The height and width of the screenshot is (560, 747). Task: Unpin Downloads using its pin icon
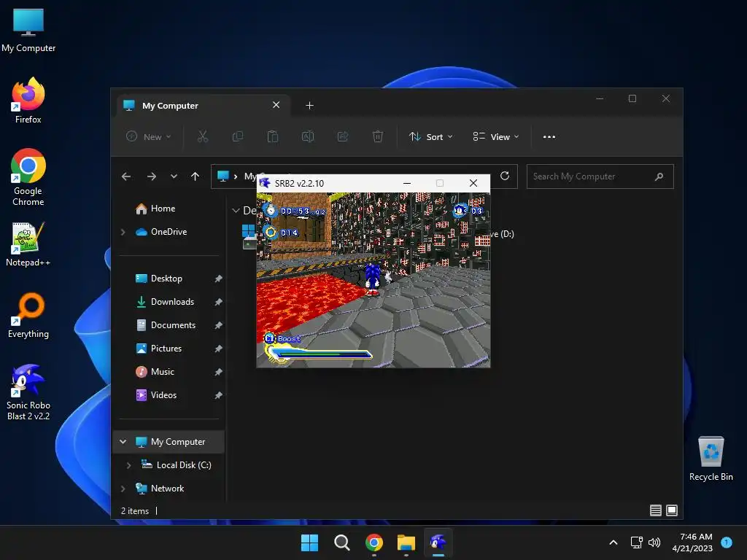[x=219, y=302]
